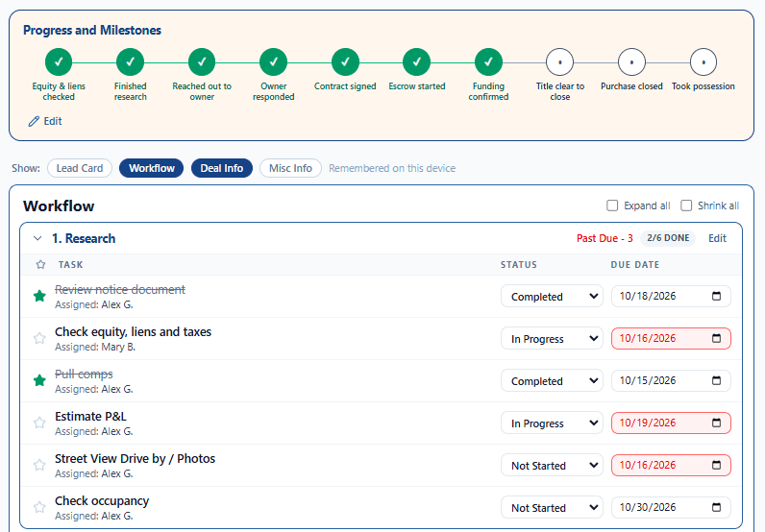
Task: Click the Contract signed milestone circle
Action: pyautogui.click(x=345, y=61)
